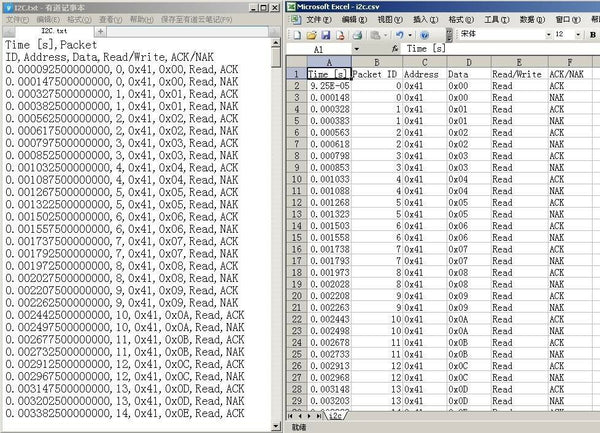Select column E header in Excel
This screenshot has height=433, width=600.
click(519, 62)
